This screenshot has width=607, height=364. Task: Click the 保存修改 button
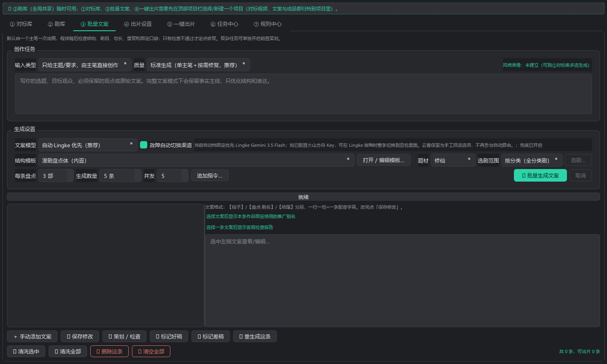pos(80,336)
